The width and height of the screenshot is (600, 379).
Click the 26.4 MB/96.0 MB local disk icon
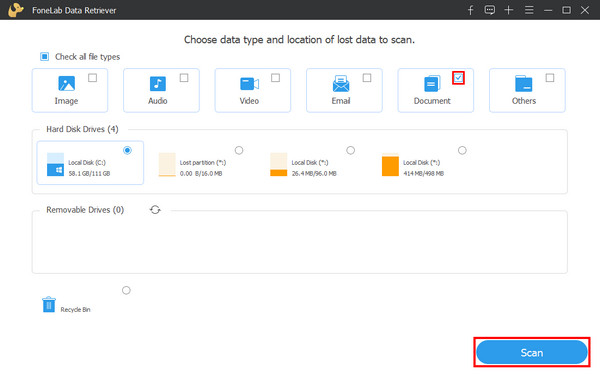pyautogui.click(x=279, y=165)
